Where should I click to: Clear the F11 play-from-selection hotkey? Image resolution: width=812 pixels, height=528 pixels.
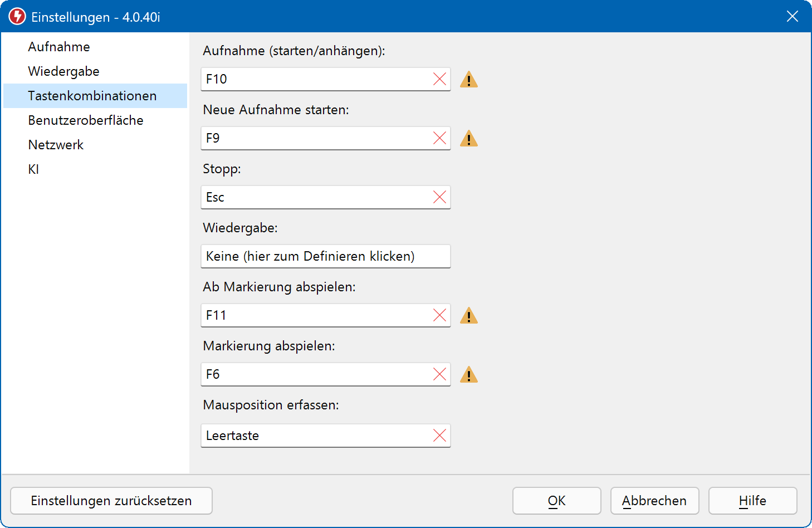(439, 315)
